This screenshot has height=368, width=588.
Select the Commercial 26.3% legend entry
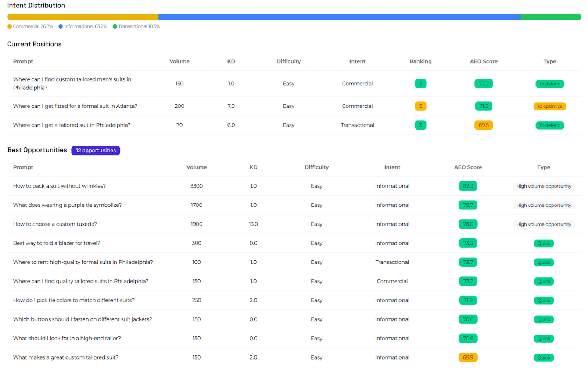pos(30,26)
